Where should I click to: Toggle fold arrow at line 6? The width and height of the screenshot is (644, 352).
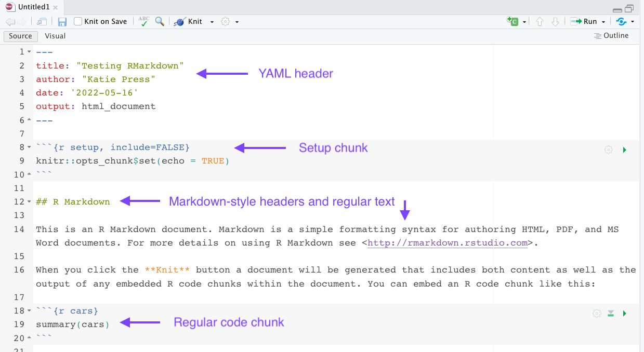[29, 120]
